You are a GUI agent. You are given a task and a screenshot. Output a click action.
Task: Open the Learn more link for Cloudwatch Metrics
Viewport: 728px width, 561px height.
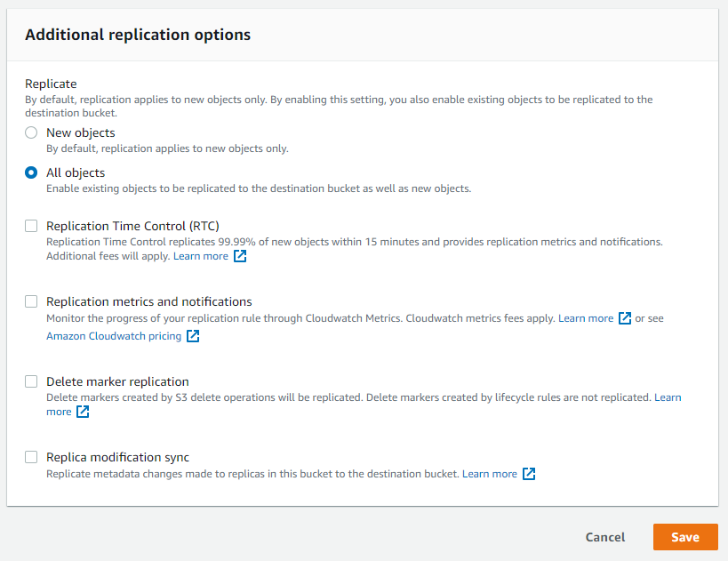(x=587, y=317)
